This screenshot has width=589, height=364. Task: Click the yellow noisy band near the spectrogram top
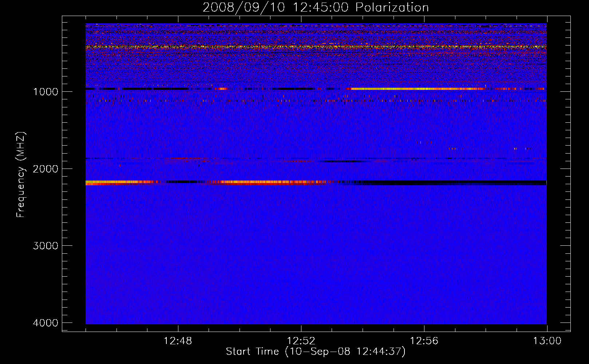[316, 47]
